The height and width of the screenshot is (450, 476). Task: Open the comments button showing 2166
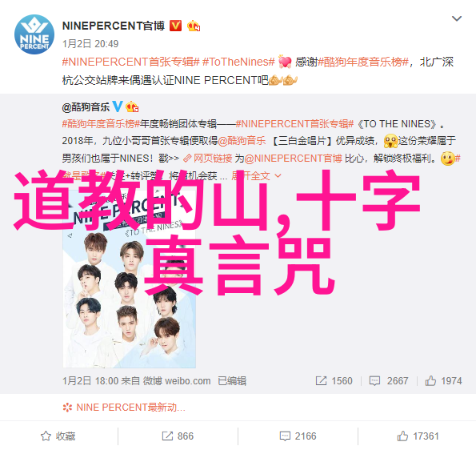(x=298, y=436)
